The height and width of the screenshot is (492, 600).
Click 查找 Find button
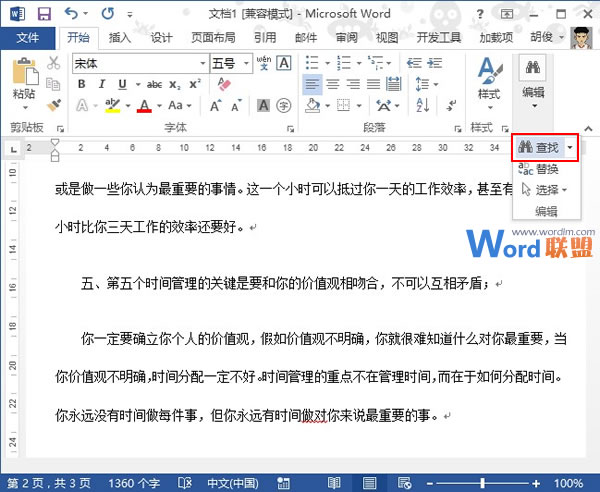coord(540,147)
